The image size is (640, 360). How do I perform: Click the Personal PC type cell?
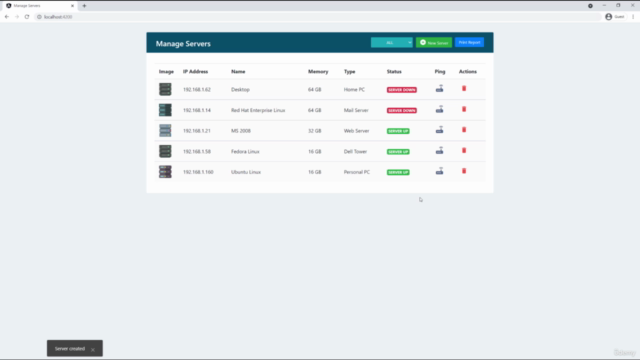click(357, 172)
